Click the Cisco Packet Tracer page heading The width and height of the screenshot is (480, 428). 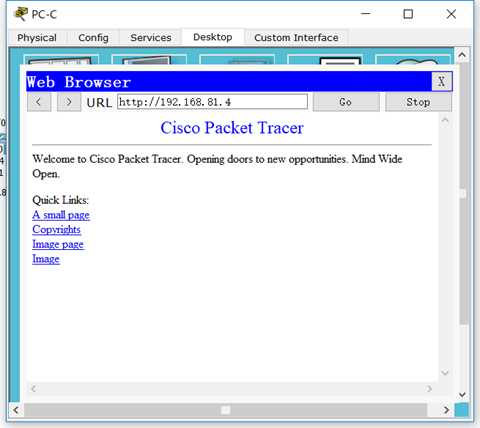coord(232,128)
